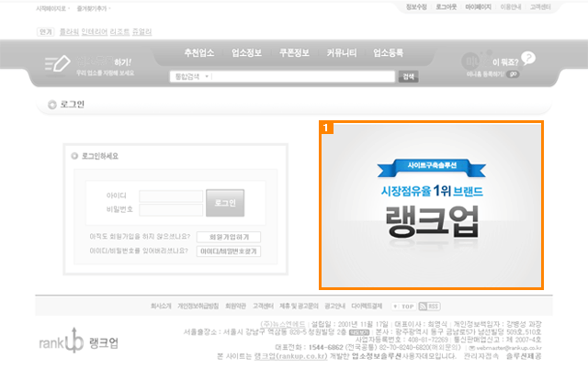Click the footer 회사소개 link
Image resolution: width=588 pixels, height=369 pixels.
161,306
